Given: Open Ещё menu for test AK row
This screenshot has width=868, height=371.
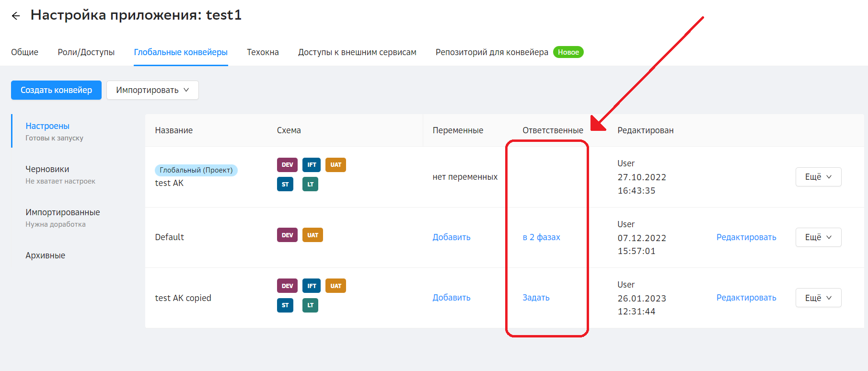Looking at the screenshot, I should pyautogui.click(x=818, y=177).
